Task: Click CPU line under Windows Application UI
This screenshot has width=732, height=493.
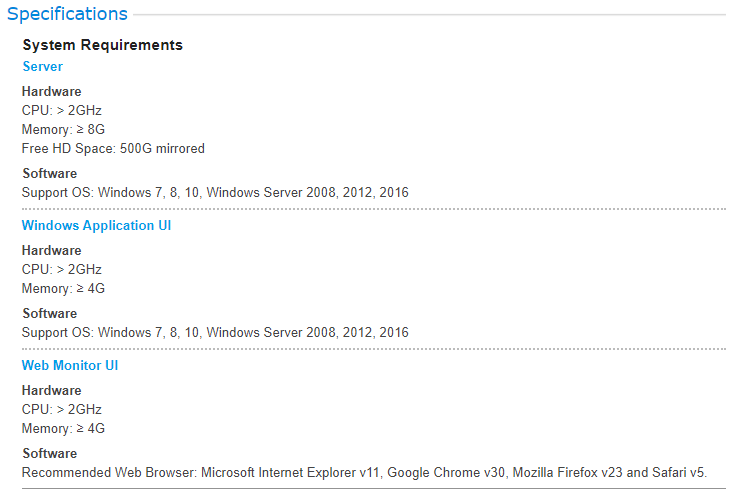Action: pos(62,269)
